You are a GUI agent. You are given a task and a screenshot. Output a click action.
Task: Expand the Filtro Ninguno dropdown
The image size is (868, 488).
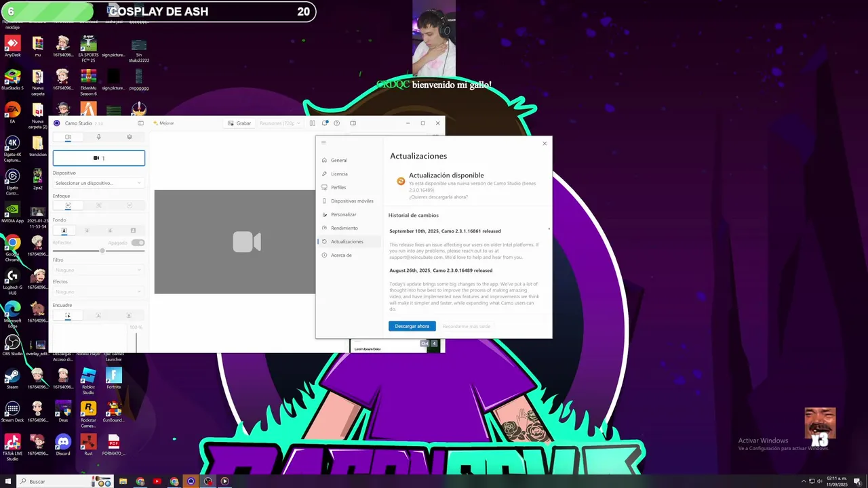coord(99,270)
